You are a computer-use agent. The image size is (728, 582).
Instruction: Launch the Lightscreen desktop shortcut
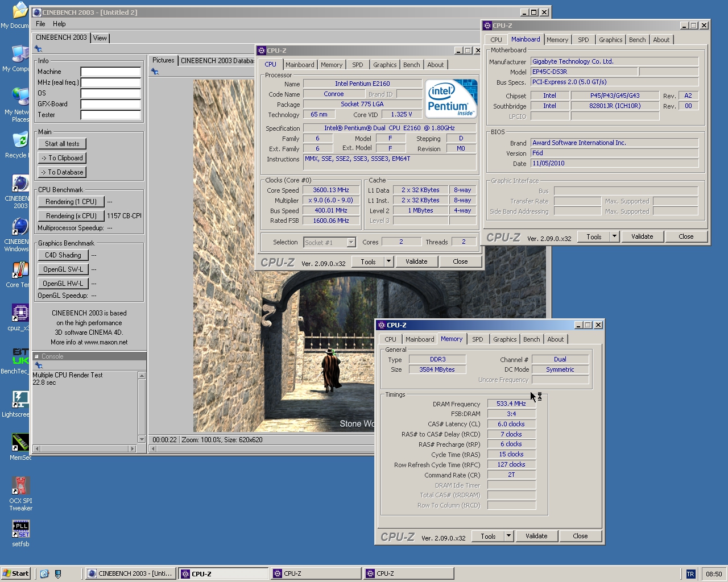pyautogui.click(x=19, y=404)
